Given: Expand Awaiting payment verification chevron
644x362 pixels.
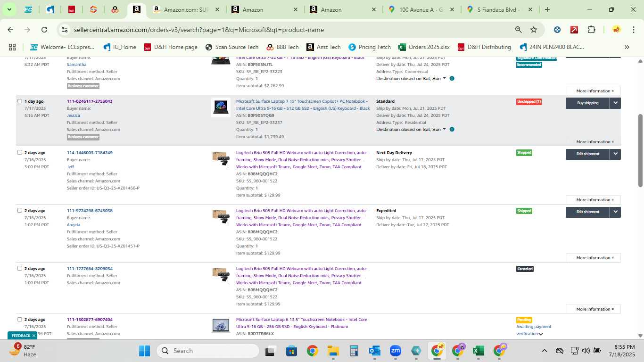Looking at the screenshot, I should point(541,334).
